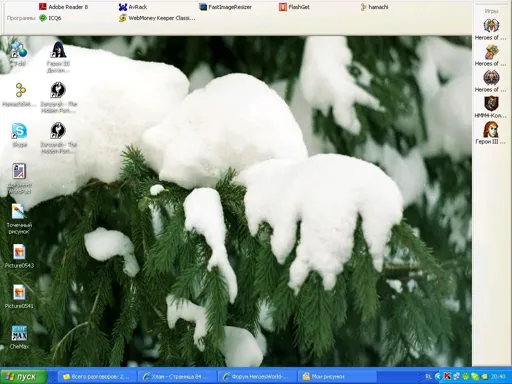Image resolution: width=512 pixels, height=384 pixels.
Task: Launch the FlashGet download manager
Action: [294, 7]
